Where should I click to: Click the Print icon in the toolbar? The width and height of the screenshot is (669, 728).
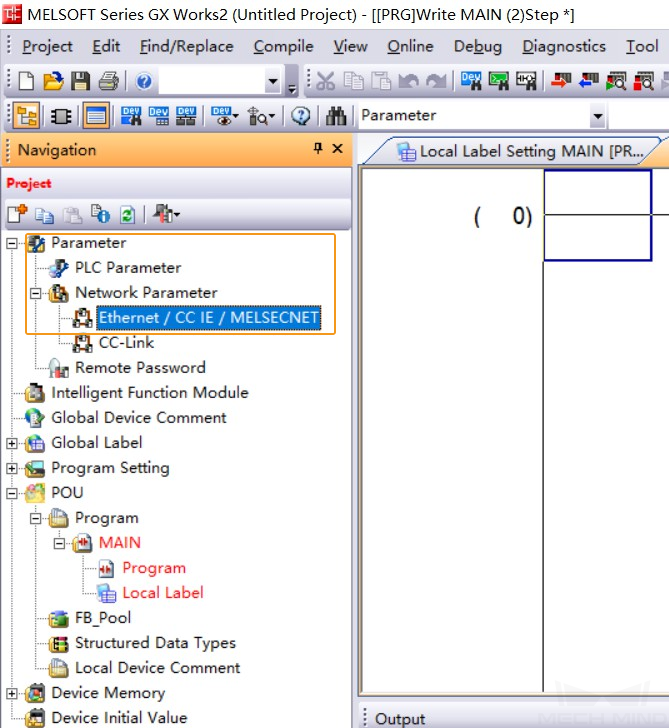tap(109, 81)
